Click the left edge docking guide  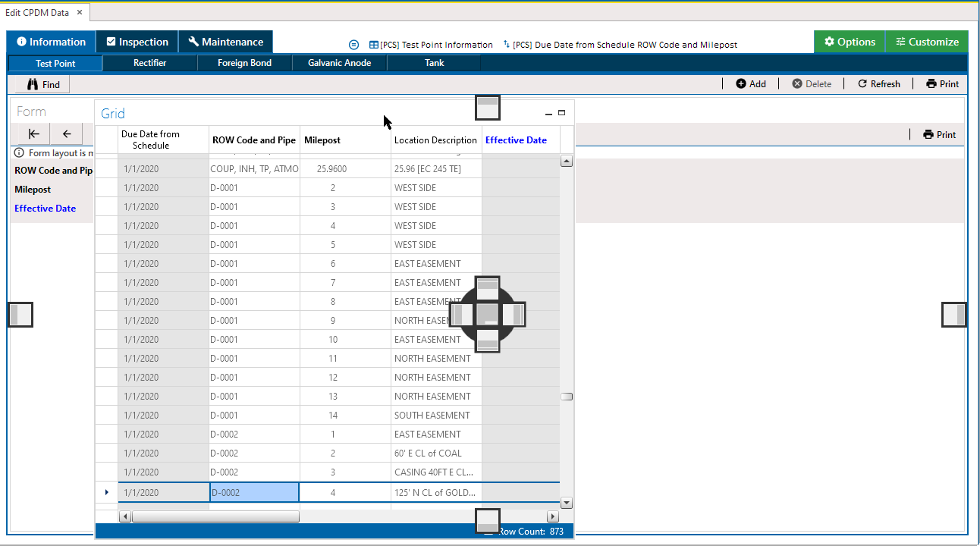(20, 314)
